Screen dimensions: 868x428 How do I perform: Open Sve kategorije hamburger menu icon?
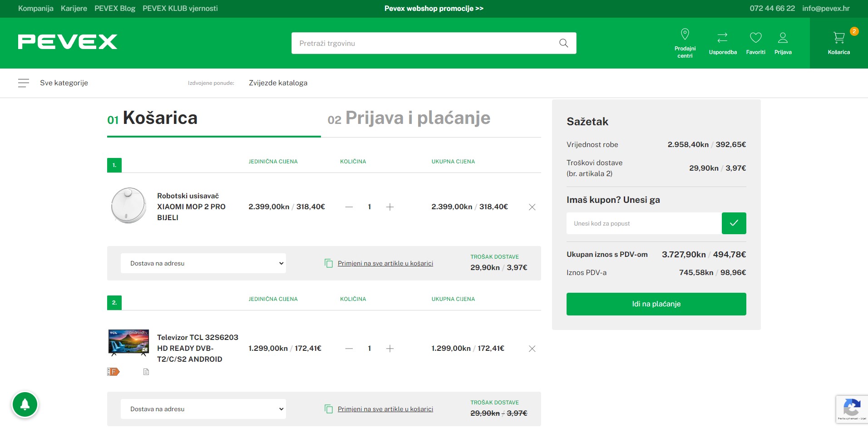(24, 83)
